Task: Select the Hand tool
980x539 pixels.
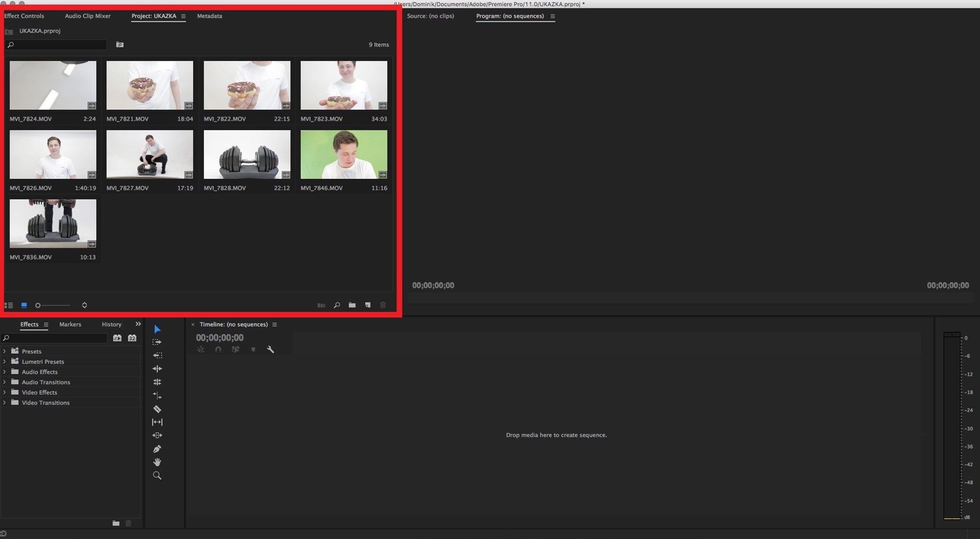Action: [157, 462]
